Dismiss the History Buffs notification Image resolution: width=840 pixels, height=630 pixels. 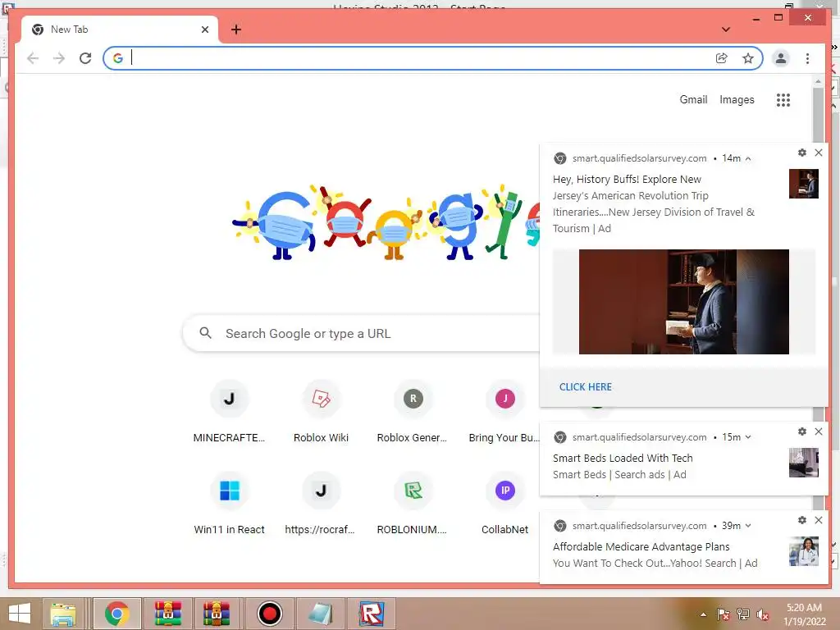pyautogui.click(x=819, y=153)
